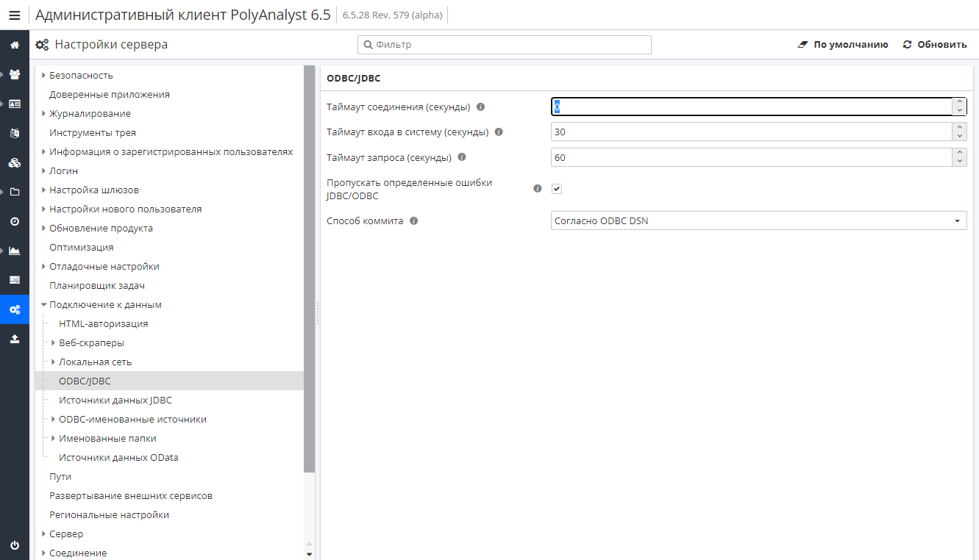Screen dimensions: 979x560
Task: Click the Таймаут входа в систему field
Action: pos(752,132)
